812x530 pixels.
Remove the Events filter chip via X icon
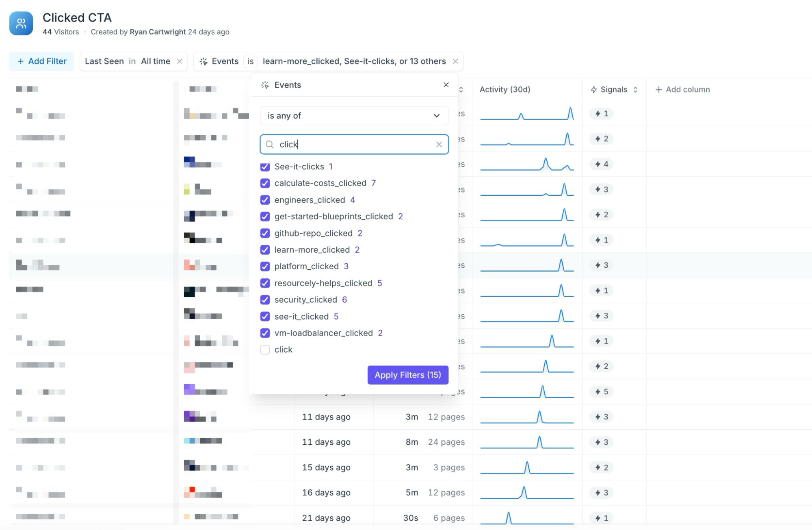[x=455, y=61]
